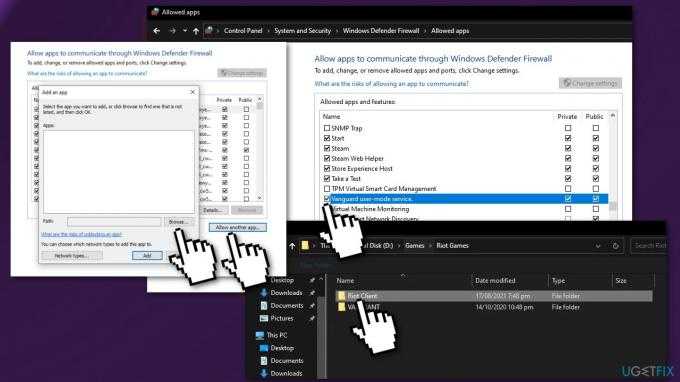Select Downloads under Quick access
Image resolution: width=680 pixels, height=382 pixels.
click(286, 293)
